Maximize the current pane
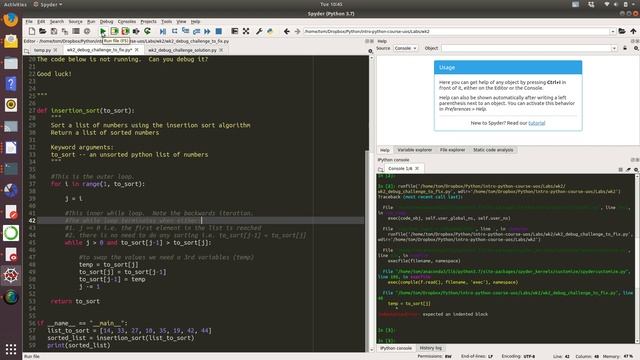Image resolution: width=640 pixels, height=360 pixels. [x=235, y=31]
